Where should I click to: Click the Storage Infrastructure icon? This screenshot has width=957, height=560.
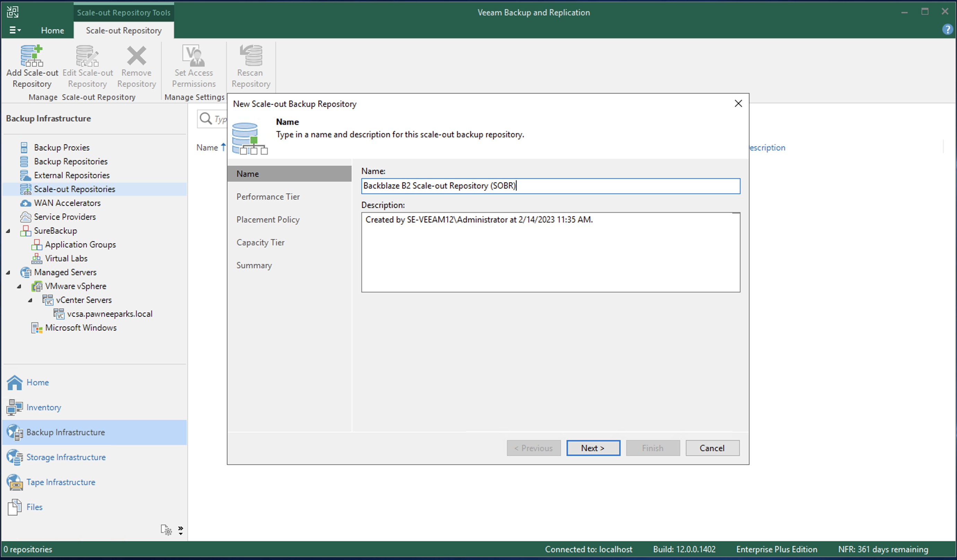(x=15, y=457)
